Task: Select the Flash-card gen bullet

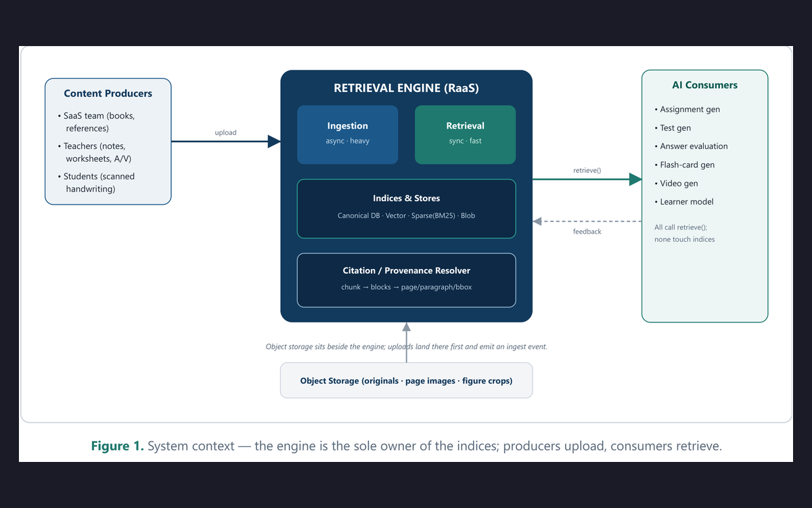Action: [684, 165]
